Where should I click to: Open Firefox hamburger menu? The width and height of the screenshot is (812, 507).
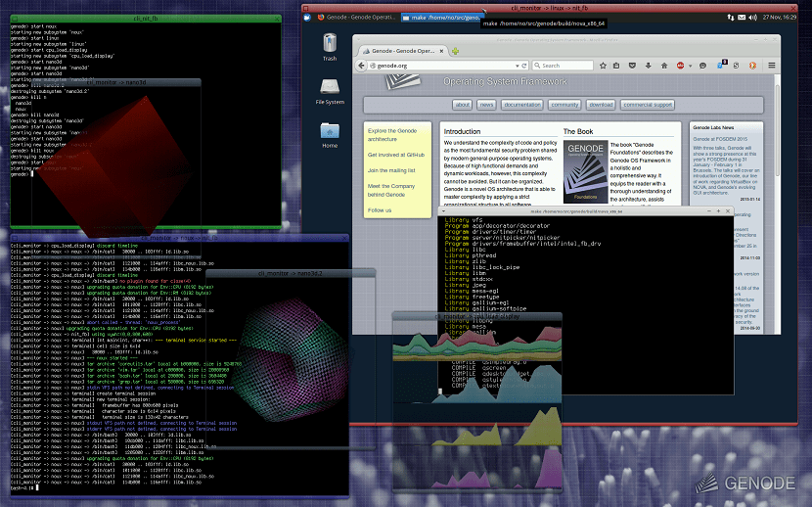pos(770,66)
